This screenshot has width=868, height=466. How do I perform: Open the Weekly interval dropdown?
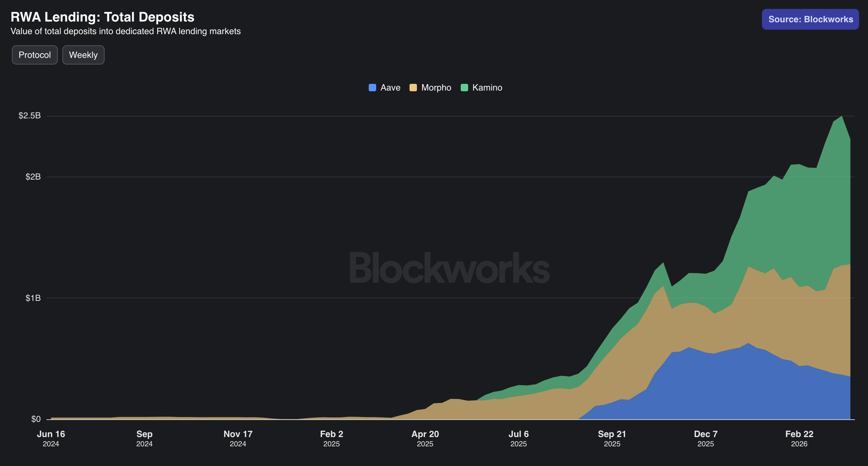tap(83, 55)
